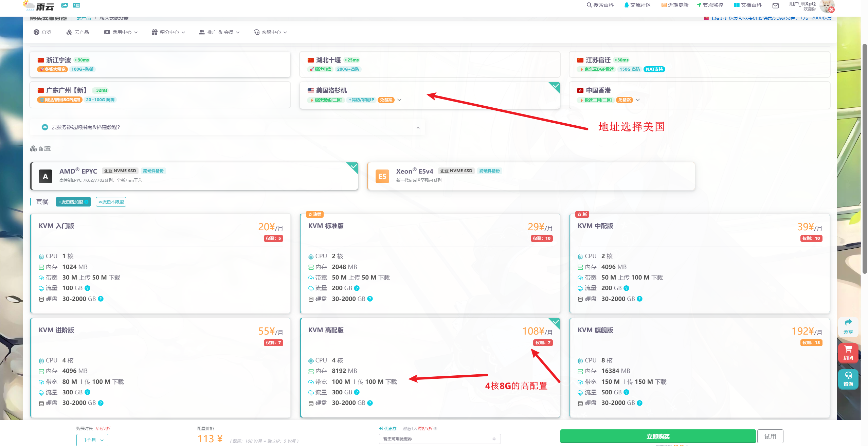868x446 pixels.
Task: Click the language translate icon beside logo
Action: (76, 5)
